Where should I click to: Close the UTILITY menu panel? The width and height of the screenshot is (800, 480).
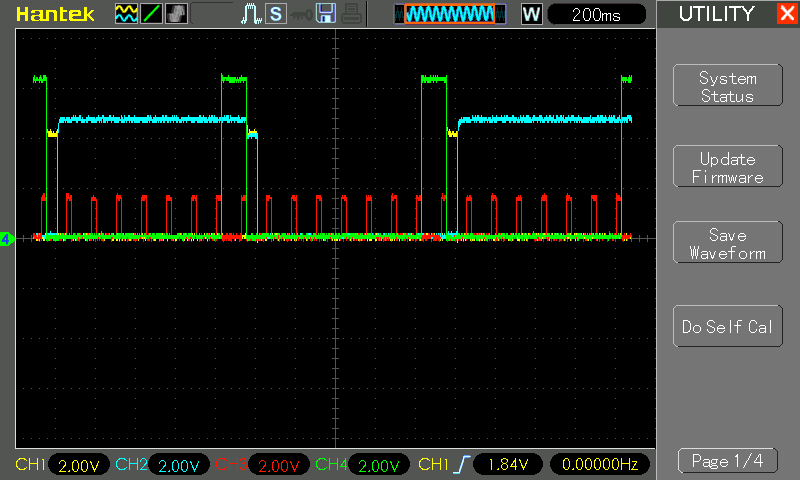click(786, 14)
